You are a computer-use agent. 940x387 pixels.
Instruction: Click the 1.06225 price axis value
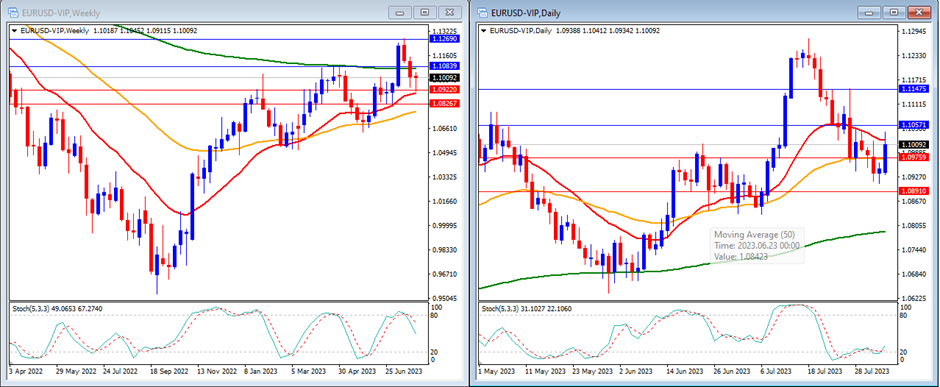(914, 298)
